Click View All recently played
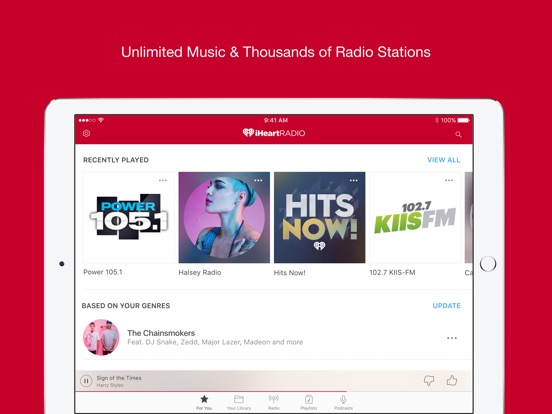This screenshot has height=414, width=552. pos(443,160)
